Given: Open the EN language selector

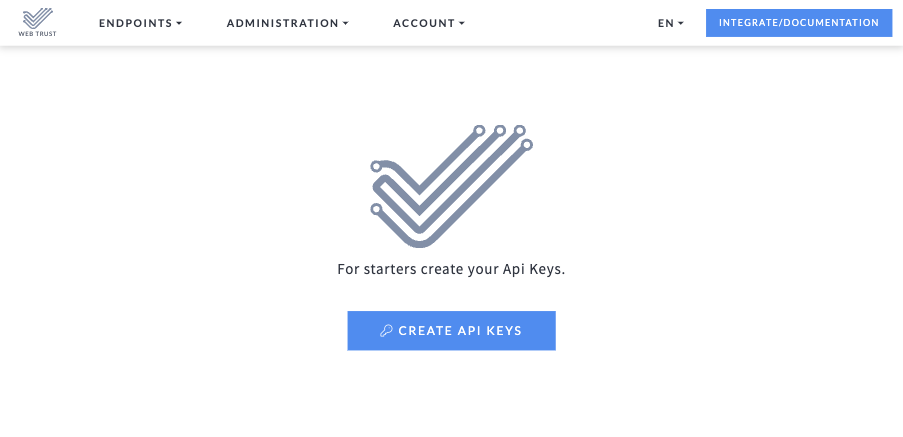Looking at the screenshot, I should point(670,23).
